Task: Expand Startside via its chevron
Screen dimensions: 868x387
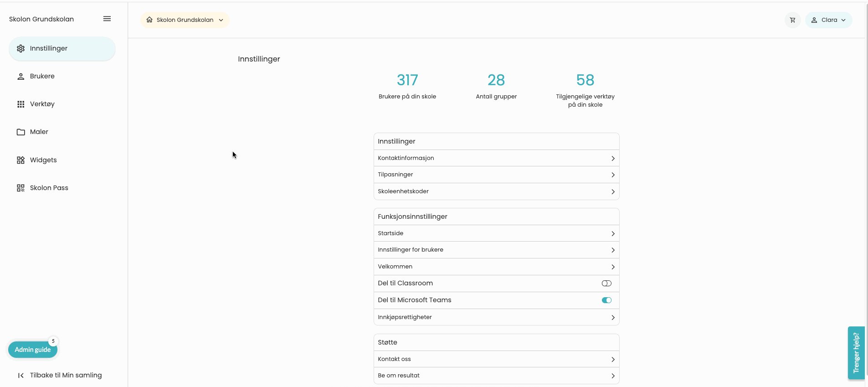Action: (x=613, y=234)
